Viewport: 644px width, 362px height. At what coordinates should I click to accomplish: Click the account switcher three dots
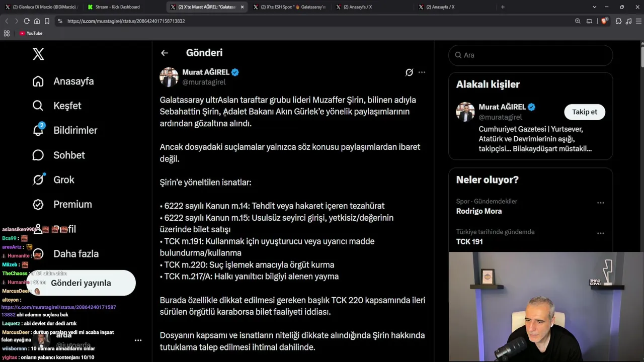click(138, 340)
